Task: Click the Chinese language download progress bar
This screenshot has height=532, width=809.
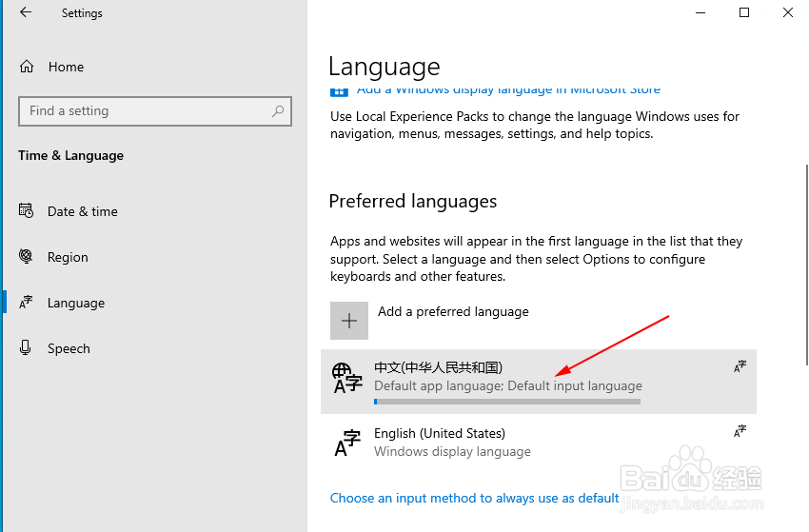Action: point(507,402)
